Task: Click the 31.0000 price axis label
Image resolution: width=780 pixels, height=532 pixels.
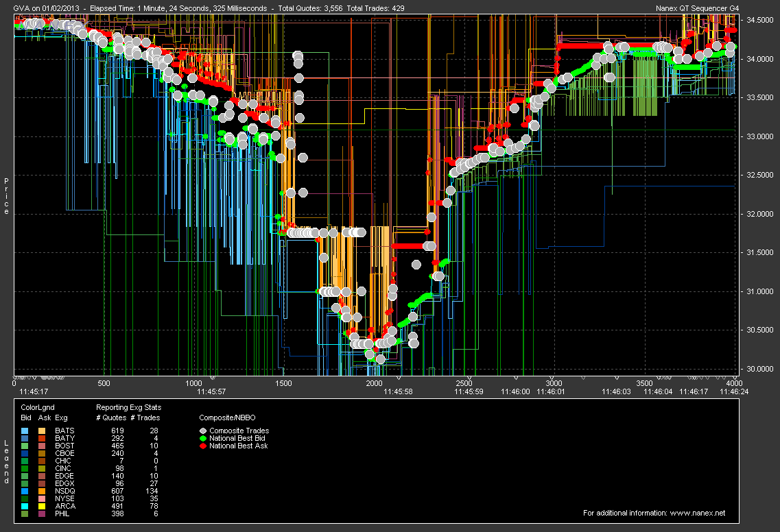Action: coord(759,291)
